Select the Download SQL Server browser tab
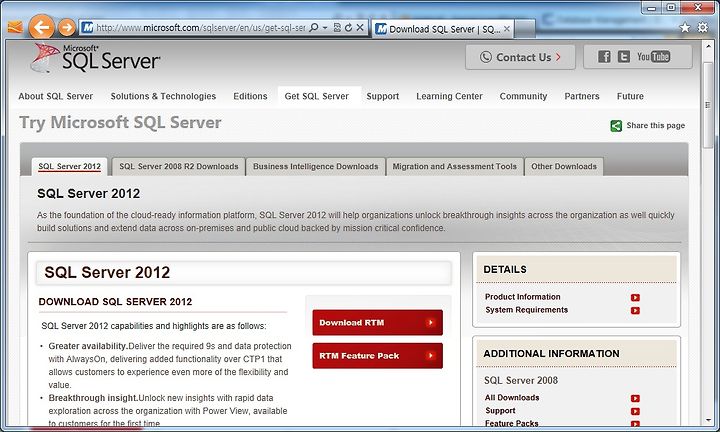 click(x=443, y=29)
